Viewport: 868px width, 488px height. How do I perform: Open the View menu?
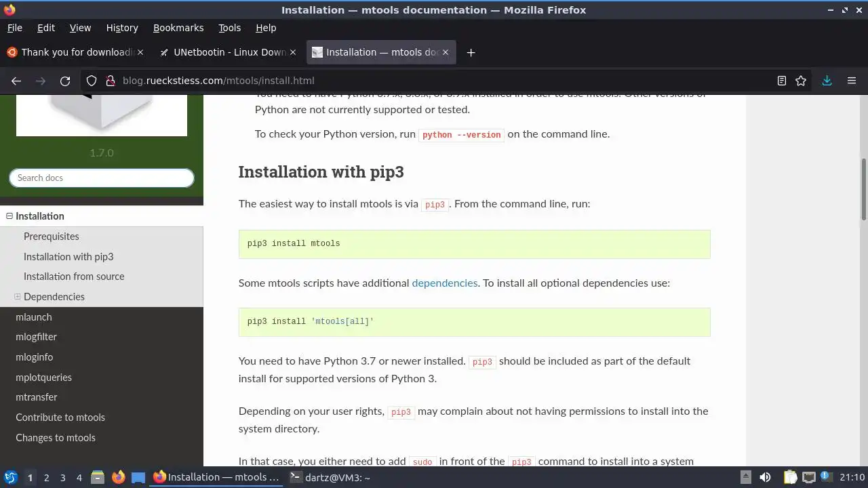(80, 28)
